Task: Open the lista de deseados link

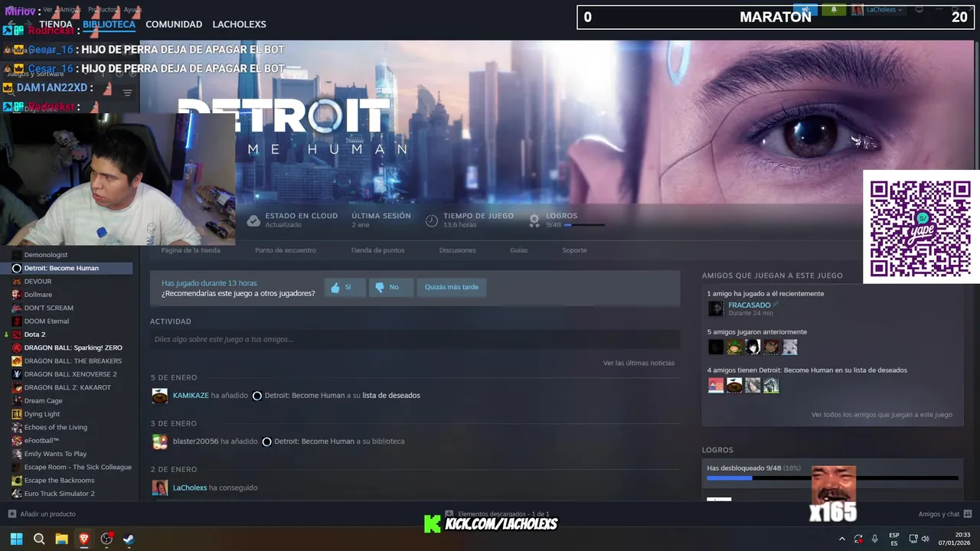Action: point(391,396)
